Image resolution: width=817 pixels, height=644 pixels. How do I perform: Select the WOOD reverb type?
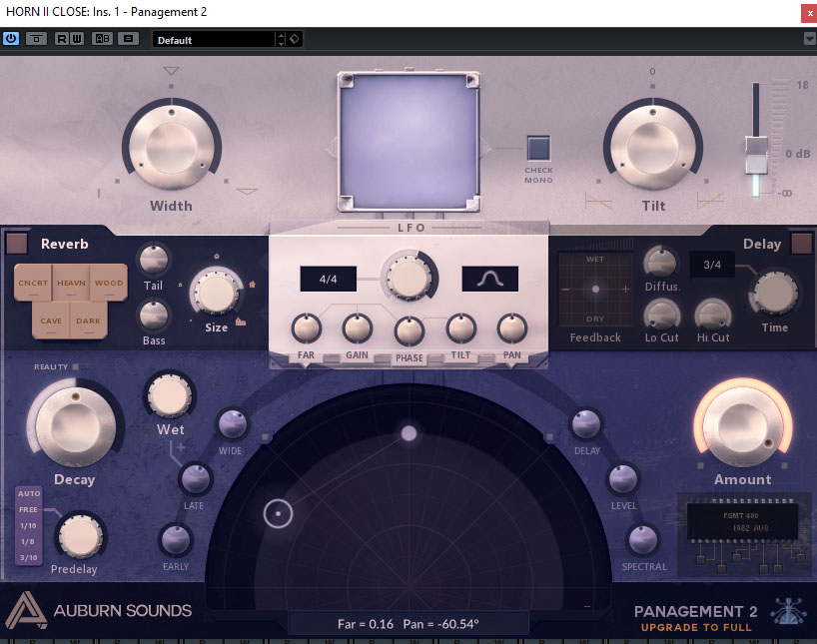click(109, 283)
